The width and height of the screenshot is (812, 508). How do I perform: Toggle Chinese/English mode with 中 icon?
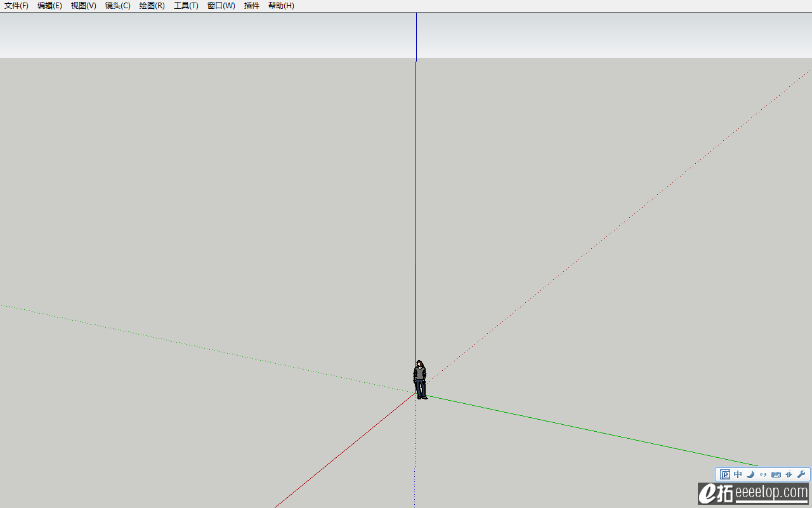(x=738, y=474)
